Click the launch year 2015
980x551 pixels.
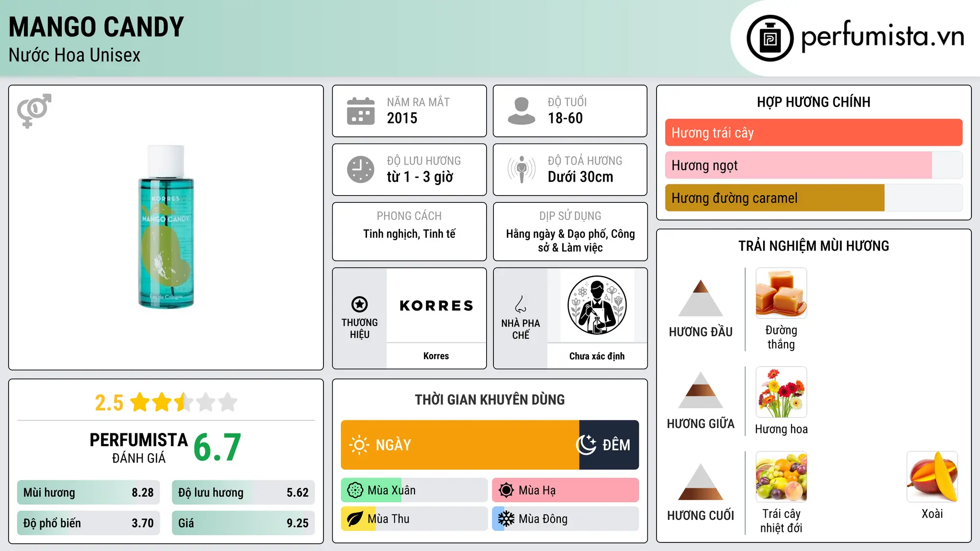[x=402, y=118]
